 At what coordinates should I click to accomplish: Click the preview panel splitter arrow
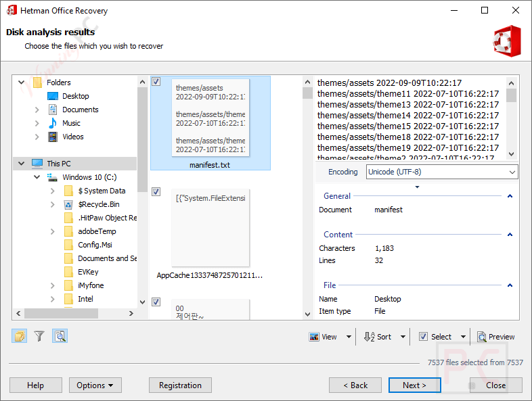418,187
